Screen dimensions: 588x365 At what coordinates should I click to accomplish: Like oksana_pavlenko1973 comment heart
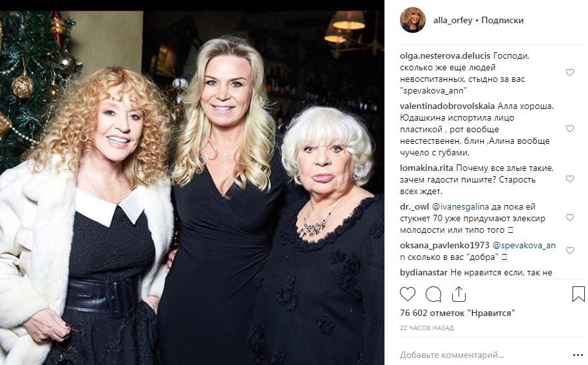(x=569, y=250)
